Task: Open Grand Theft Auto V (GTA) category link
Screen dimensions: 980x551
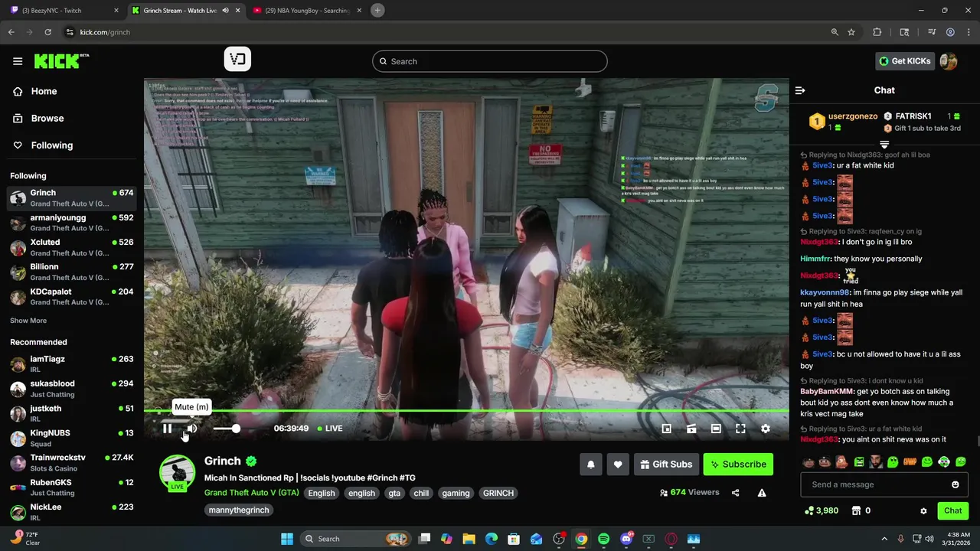Action: [x=252, y=493]
